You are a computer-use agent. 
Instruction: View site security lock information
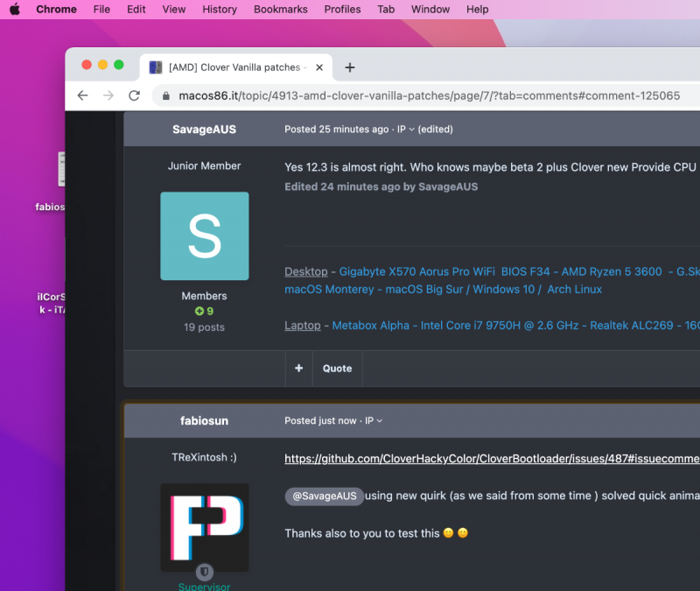(166, 96)
